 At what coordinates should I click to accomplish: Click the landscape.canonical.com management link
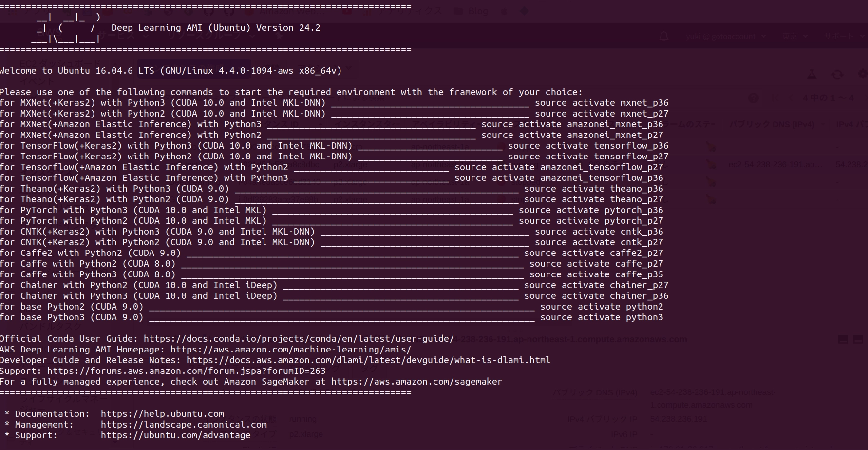[184, 425]
